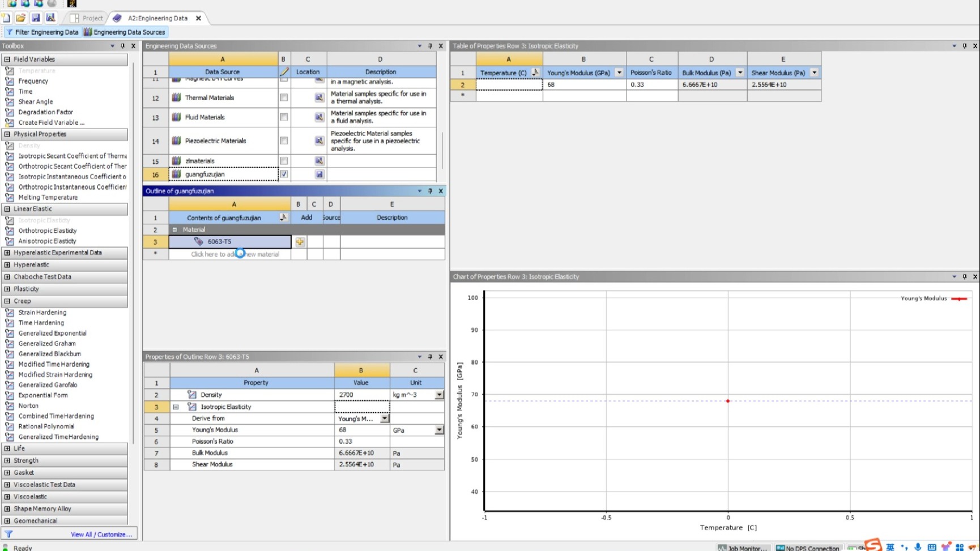Open a project with the Open folder icon

coord(20,18)
